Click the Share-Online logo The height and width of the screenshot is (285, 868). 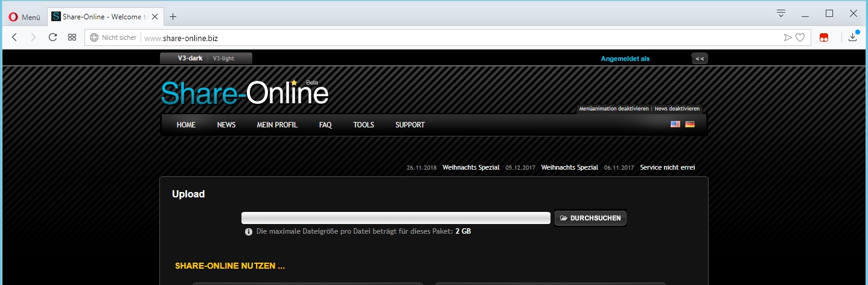tap(244, 93)
